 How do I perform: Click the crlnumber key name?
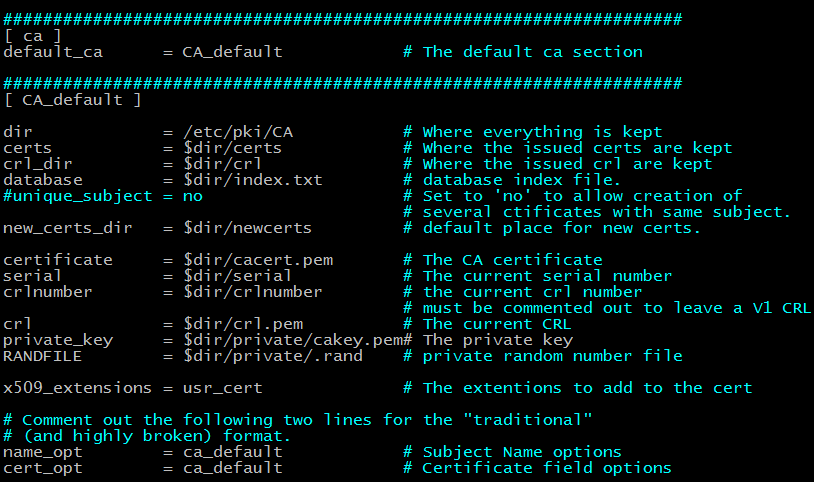(x=48, y=292)
